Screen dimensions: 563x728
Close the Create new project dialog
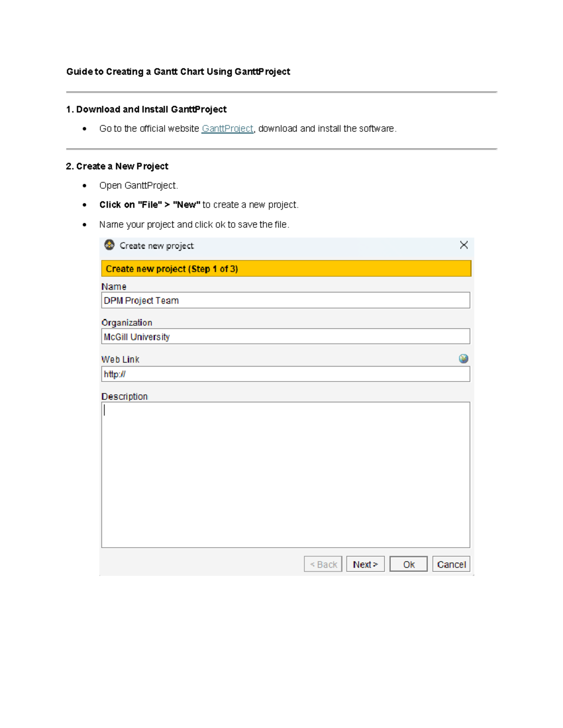tap(464, 245)
